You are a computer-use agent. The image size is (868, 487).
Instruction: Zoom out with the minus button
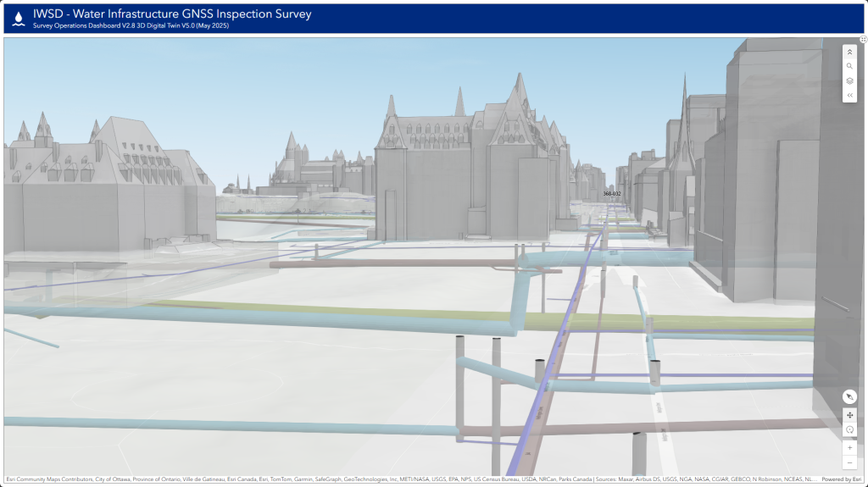849,462
